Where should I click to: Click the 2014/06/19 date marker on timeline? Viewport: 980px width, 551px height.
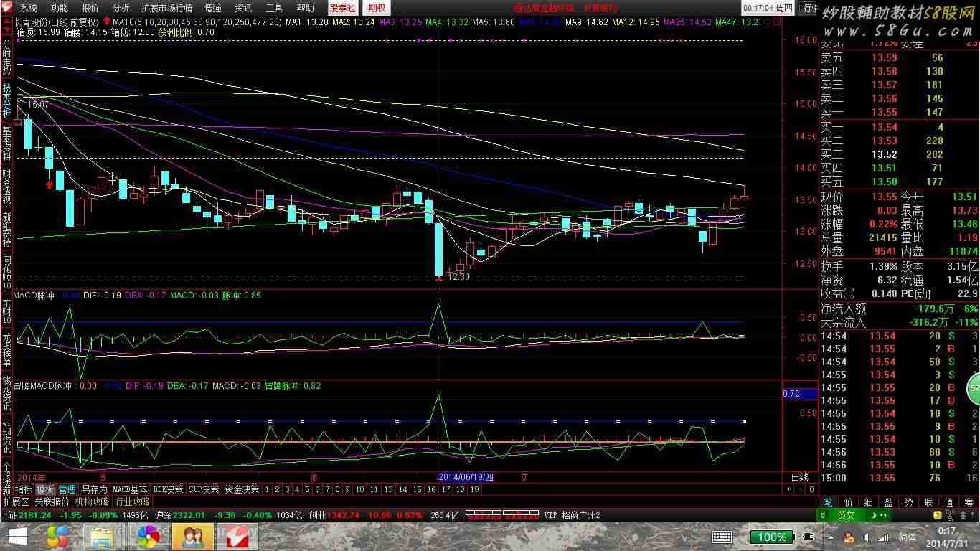[466, 477]
